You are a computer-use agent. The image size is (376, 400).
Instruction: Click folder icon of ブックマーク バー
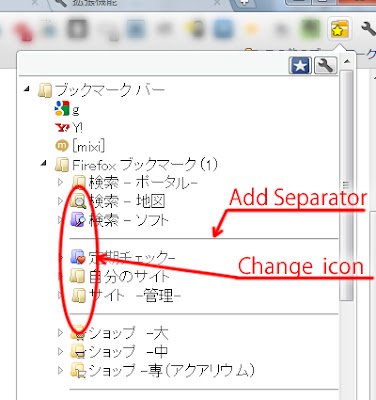45,90
